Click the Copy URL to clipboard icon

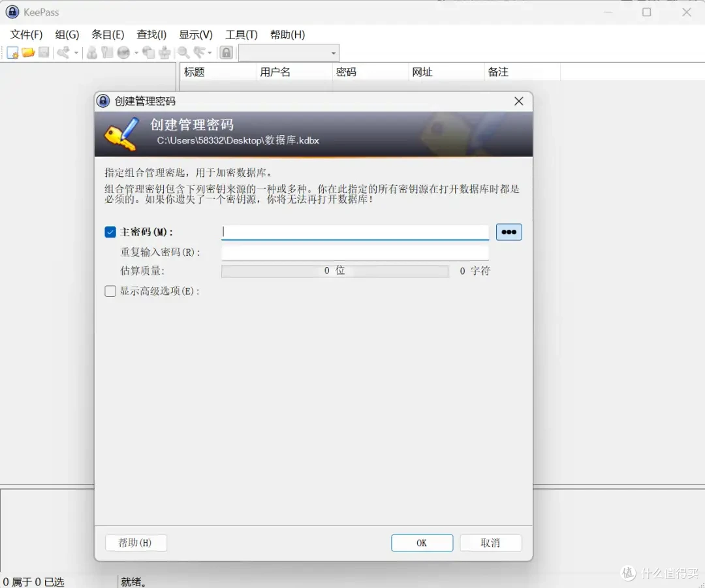point(148,53)
